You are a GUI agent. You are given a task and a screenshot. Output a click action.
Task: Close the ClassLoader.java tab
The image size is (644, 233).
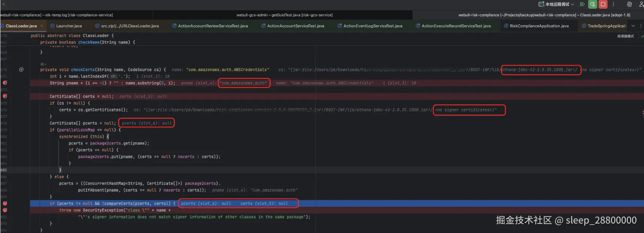(42, 26)
